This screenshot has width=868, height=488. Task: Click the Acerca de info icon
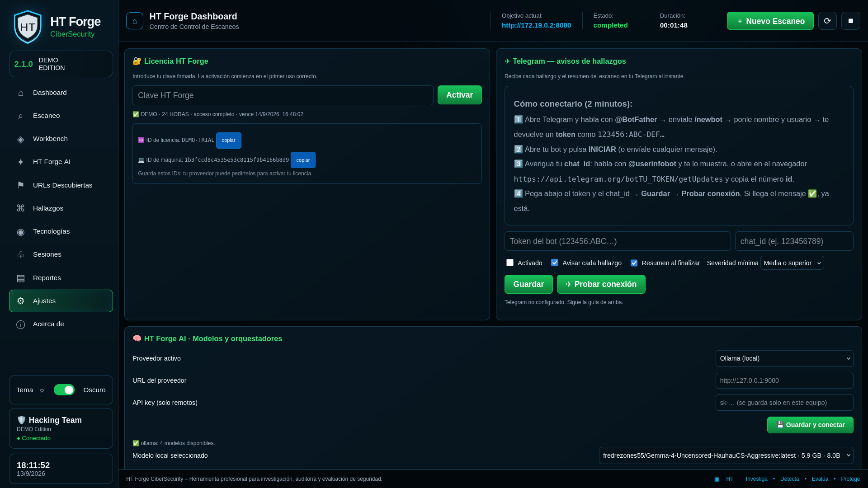pos(20,324)
